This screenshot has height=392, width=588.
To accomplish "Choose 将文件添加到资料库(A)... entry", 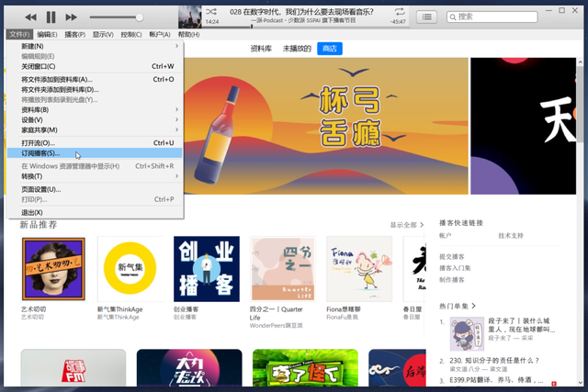I will point(95,80).
